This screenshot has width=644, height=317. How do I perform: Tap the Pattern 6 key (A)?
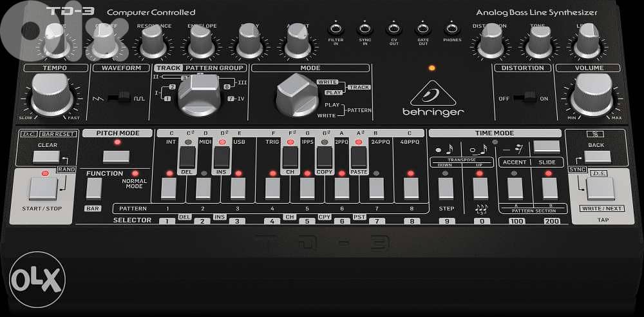click(342, 189)
